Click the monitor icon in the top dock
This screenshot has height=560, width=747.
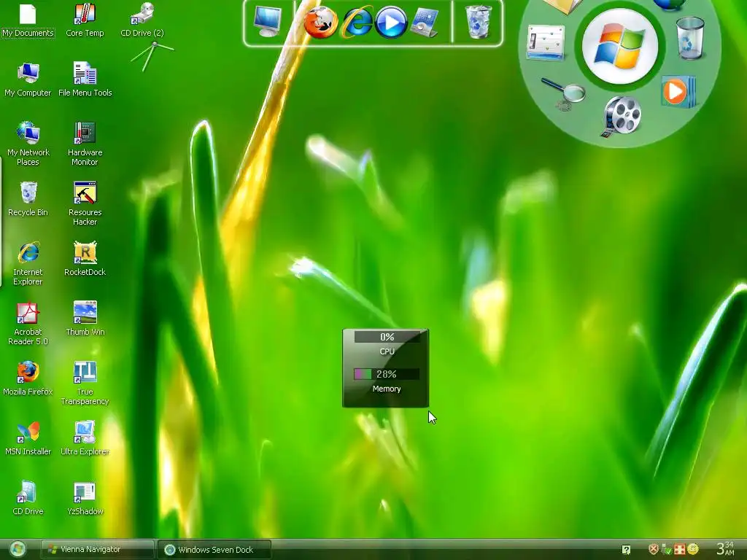tap(267, 21)
